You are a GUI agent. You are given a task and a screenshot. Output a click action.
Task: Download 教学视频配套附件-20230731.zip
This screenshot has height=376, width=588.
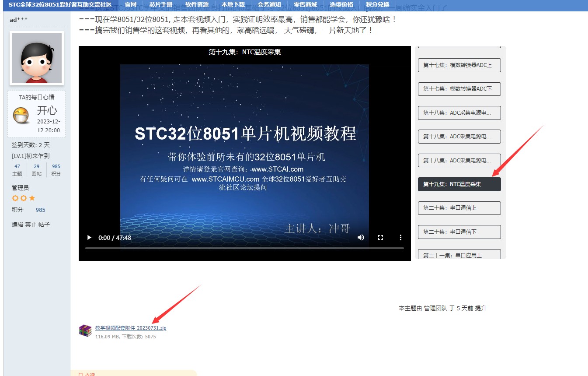[131, 328]
